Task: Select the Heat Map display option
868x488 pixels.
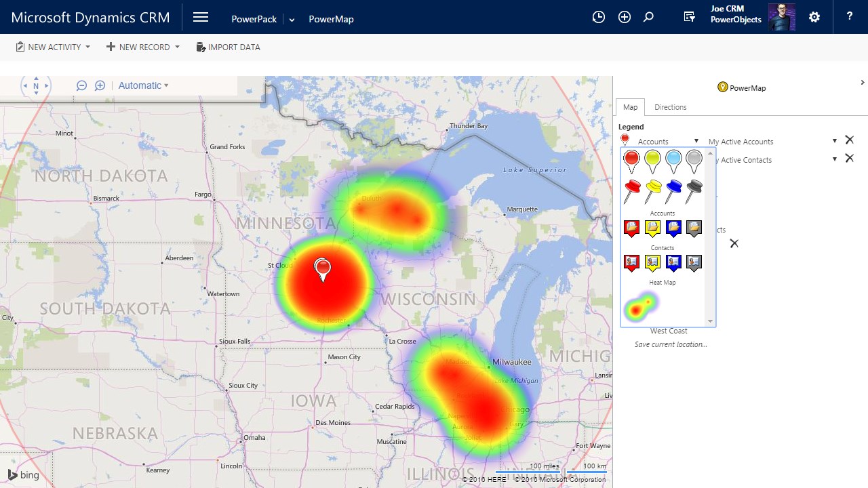Action: (641, 307)
